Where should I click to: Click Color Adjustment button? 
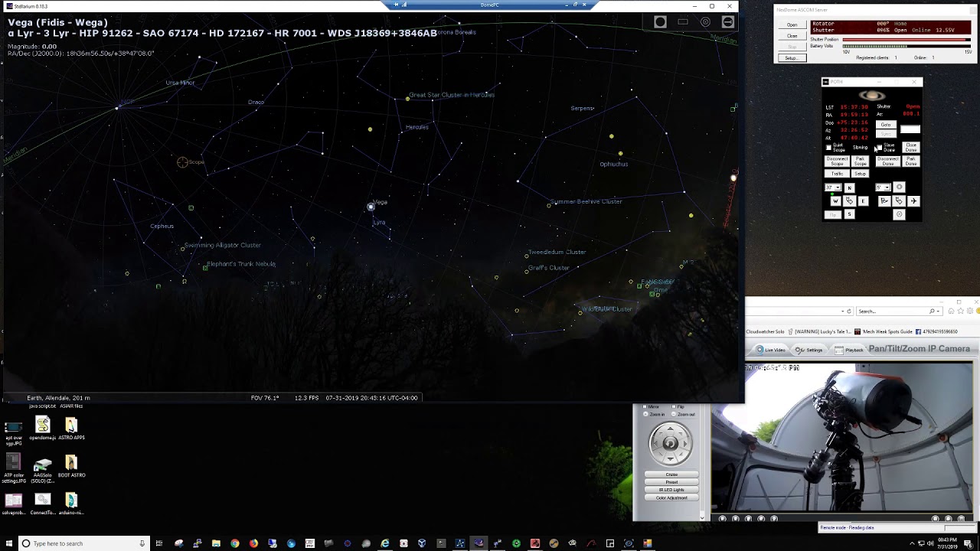tap(671, 497)
